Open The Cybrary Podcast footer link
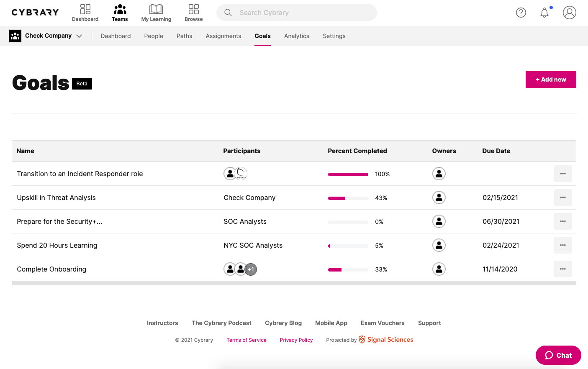Screen dimensions: 588x369 click(x=221, y=323)
